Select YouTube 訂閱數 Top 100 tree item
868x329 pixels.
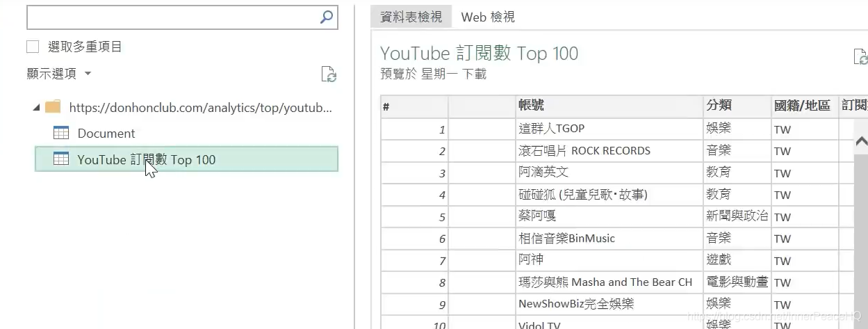pos(186,159)
